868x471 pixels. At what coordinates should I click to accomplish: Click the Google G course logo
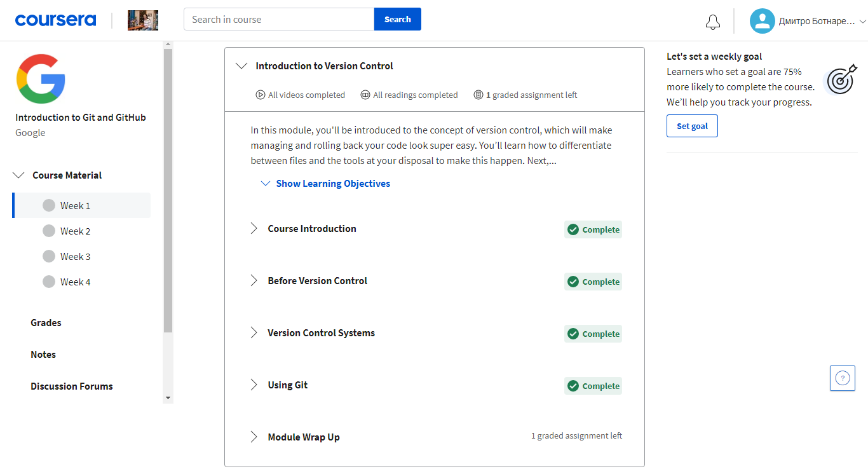(41, 79)
